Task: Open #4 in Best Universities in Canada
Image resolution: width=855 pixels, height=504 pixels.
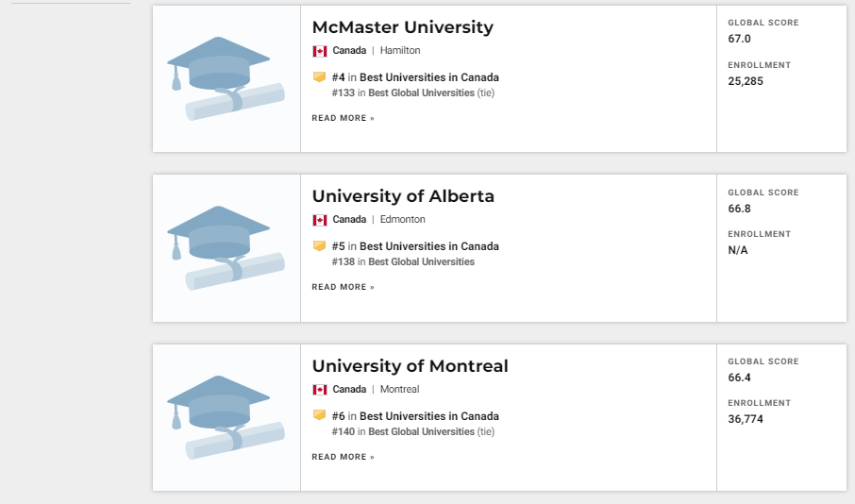Action: click(415, 77)
